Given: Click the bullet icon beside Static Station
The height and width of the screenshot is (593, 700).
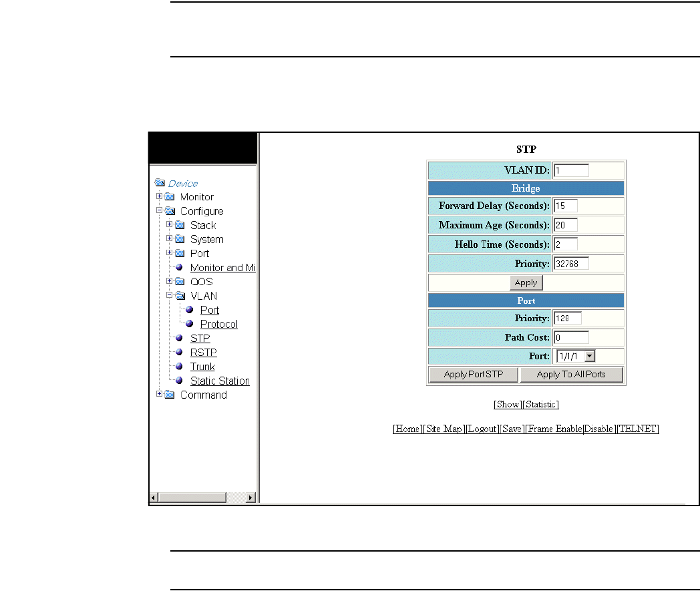Looking at the screenshot, I should (179, 381).
